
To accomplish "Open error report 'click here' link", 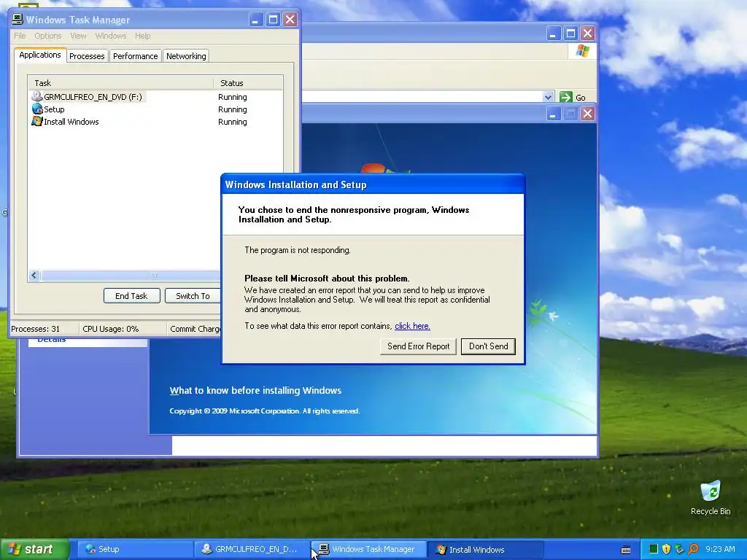I will tap(412, 326).
